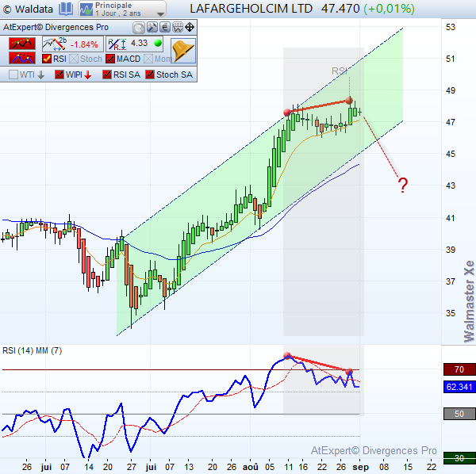
Task: Click the green status light
Action: (158, 43)
